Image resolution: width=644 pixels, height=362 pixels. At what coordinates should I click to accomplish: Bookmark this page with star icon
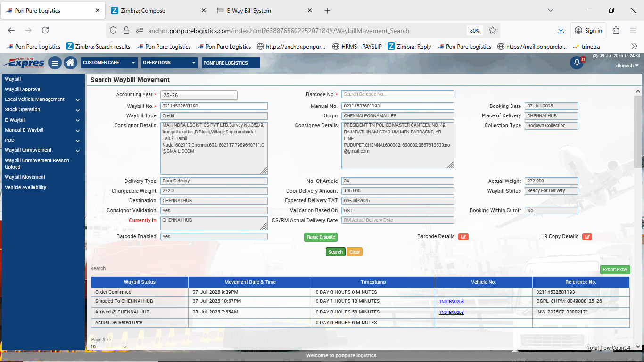coord(493,30)
